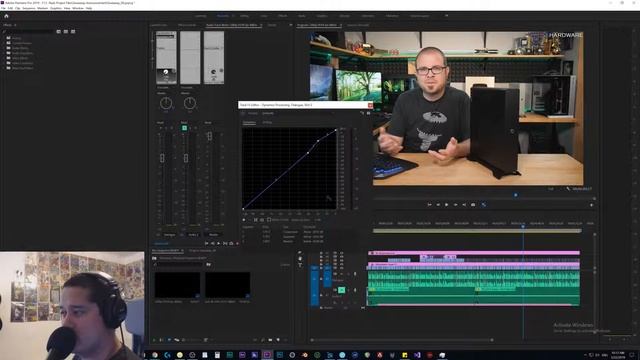Play the Program Monitor video
The image size is (640, 360).
coord(447,204)
